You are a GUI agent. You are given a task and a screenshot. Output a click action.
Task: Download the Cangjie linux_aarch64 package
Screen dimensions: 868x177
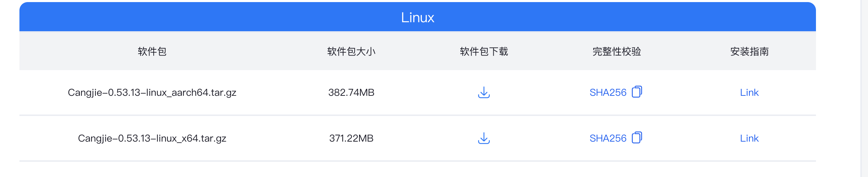[x=484, y=92]
